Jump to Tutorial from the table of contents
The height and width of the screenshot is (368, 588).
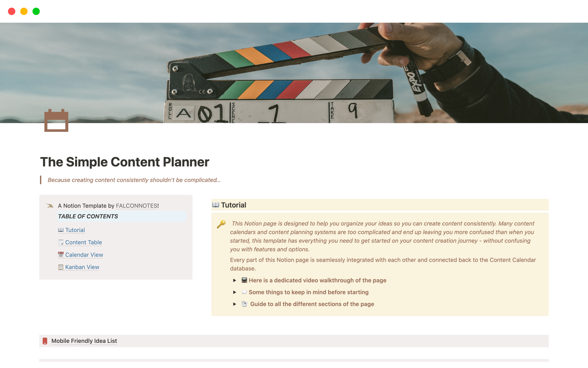tap(75, 230)
